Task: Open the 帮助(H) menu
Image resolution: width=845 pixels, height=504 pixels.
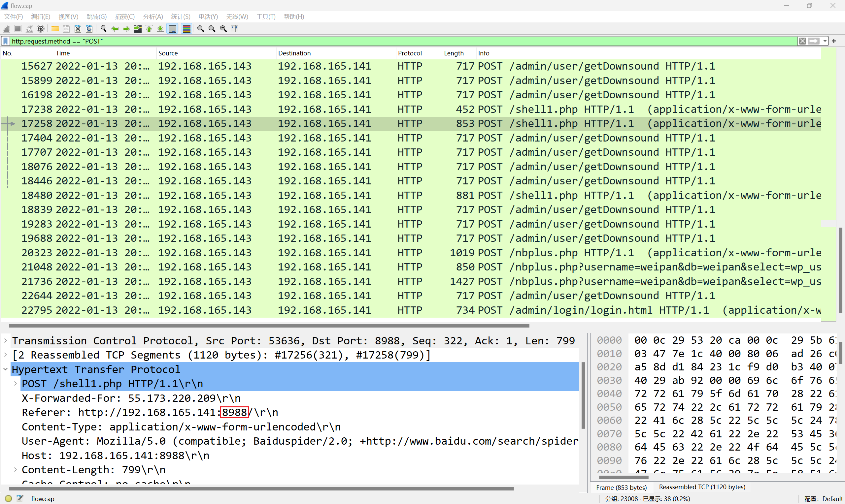Action: pyautogui.click(x=294, y=16)
